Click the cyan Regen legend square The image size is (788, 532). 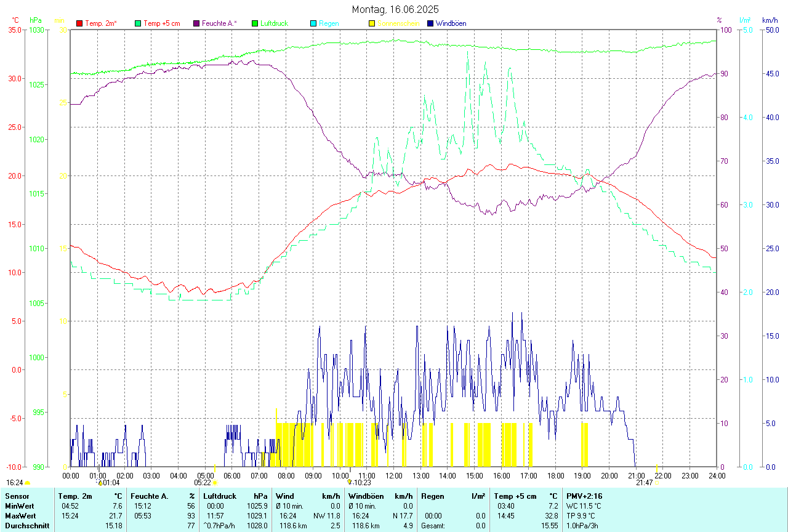(x=313, y=23)
